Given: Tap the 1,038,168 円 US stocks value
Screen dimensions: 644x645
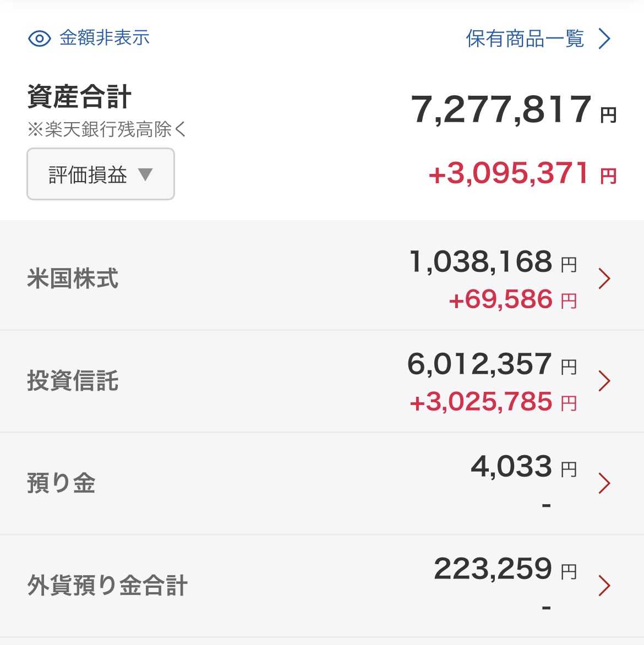Looking at the screenshot, I should (492, 261).
